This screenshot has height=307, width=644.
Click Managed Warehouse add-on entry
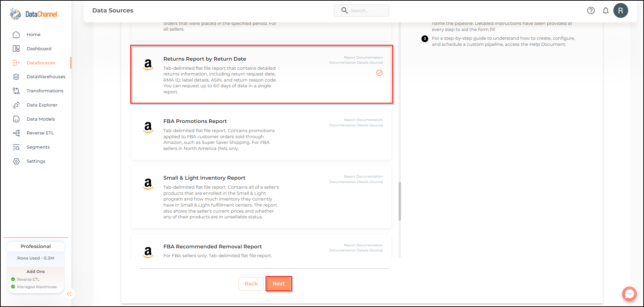(x=34, y=287)
